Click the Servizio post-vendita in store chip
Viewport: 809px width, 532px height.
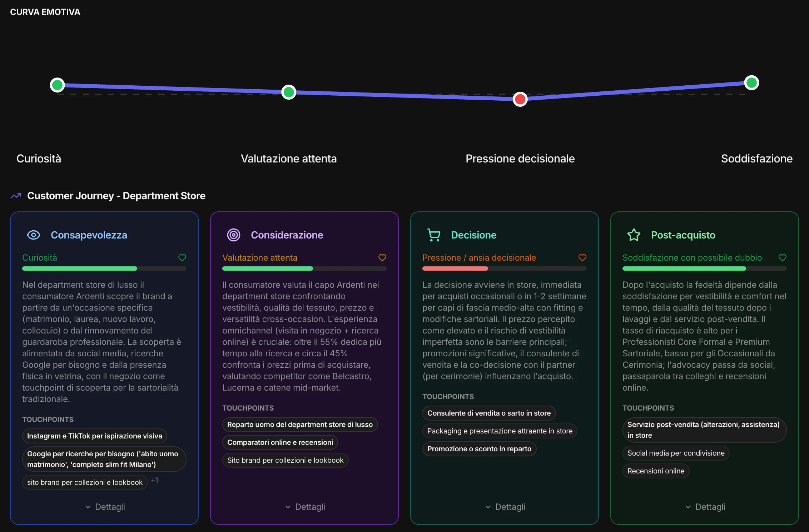[704, 430]
